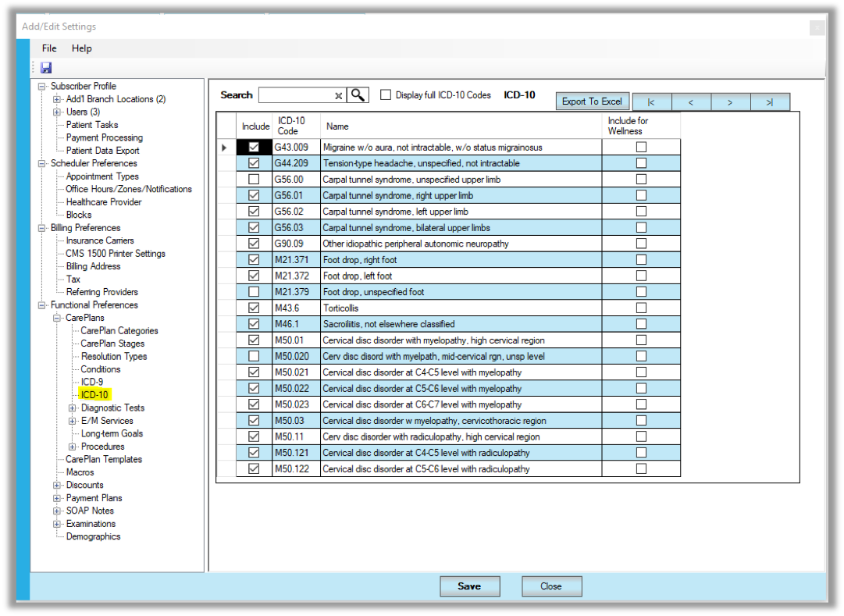This screenshot has width=844, height=616.
Task: Collapse Scheduler Preferences node
Action: pyautogui.click(x=41, y=164)
